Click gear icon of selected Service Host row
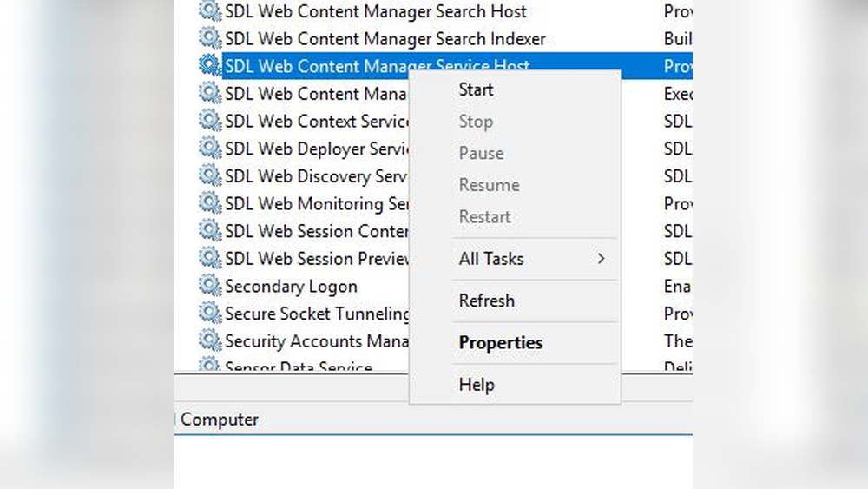 click(x=210, y=65)
